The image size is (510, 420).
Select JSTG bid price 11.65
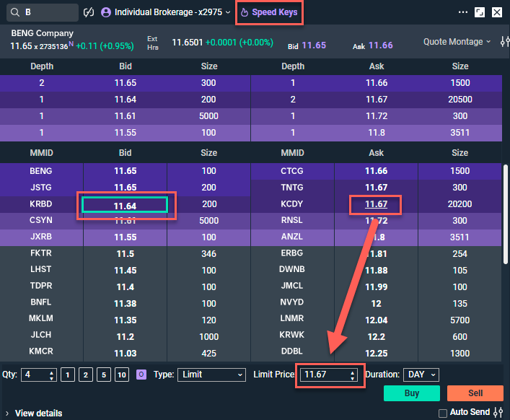[126, 188]
